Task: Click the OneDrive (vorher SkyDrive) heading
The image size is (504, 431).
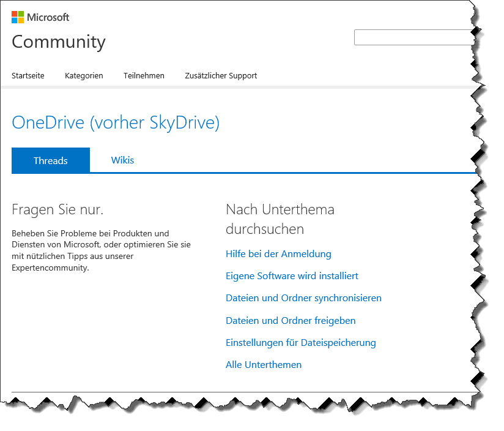Action: 116,123
